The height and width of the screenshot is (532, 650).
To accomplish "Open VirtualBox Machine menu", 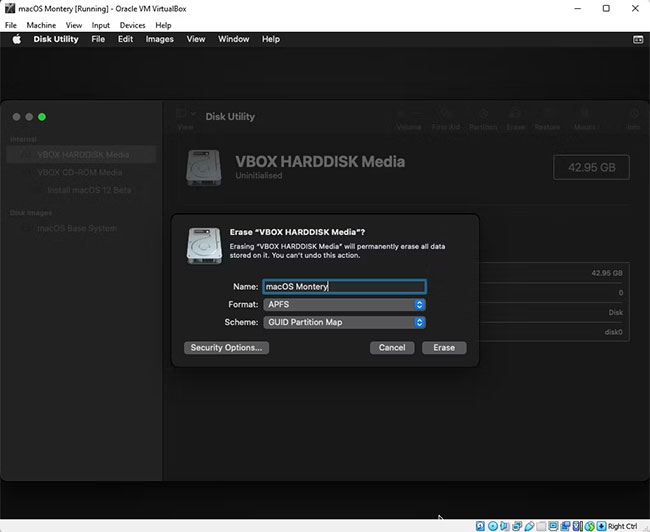I will point(41,25).
